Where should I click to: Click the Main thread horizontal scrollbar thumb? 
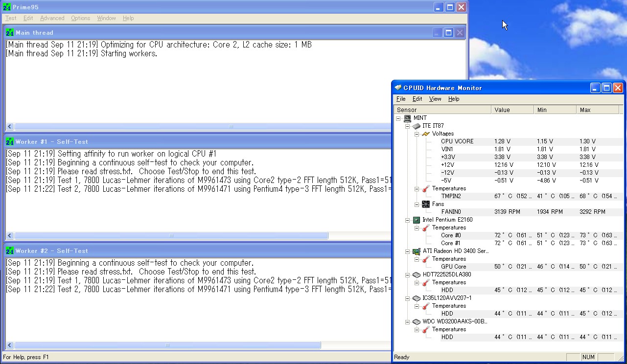click(231, 127)
